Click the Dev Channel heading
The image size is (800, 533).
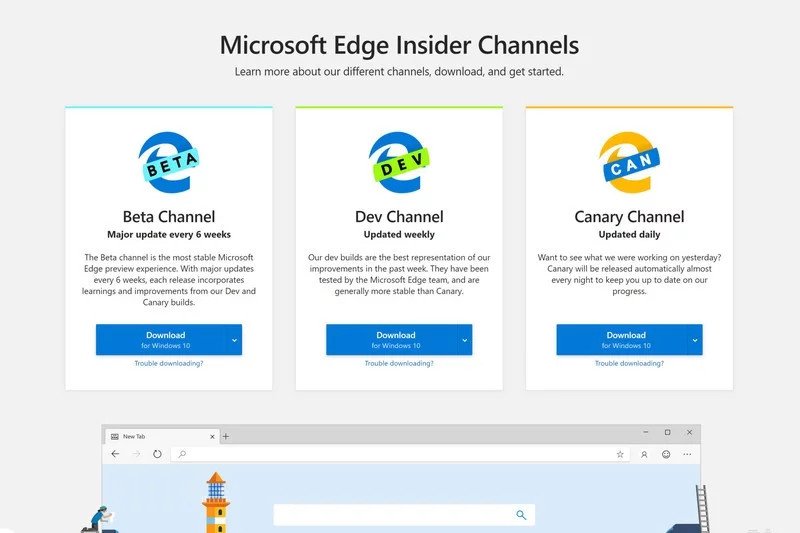(x=399, y=217)
